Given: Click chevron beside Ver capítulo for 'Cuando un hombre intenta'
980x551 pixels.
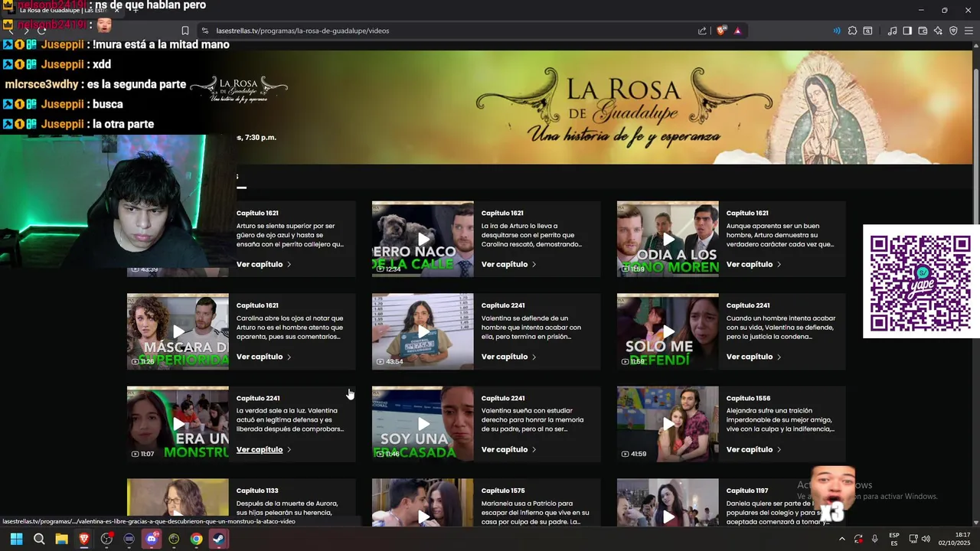Looking at the screenshot, I should point(779,357).
